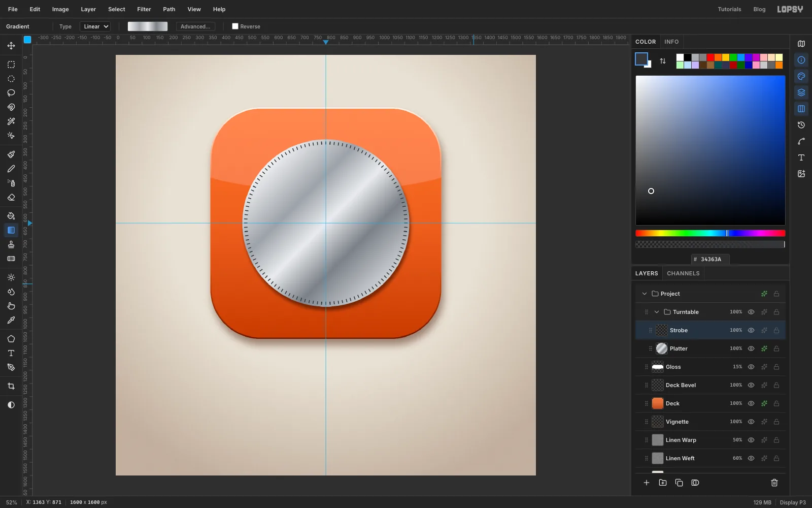Open the Tutorials link
The height and width of the screenshot is (508, 812).
point(729,9)
